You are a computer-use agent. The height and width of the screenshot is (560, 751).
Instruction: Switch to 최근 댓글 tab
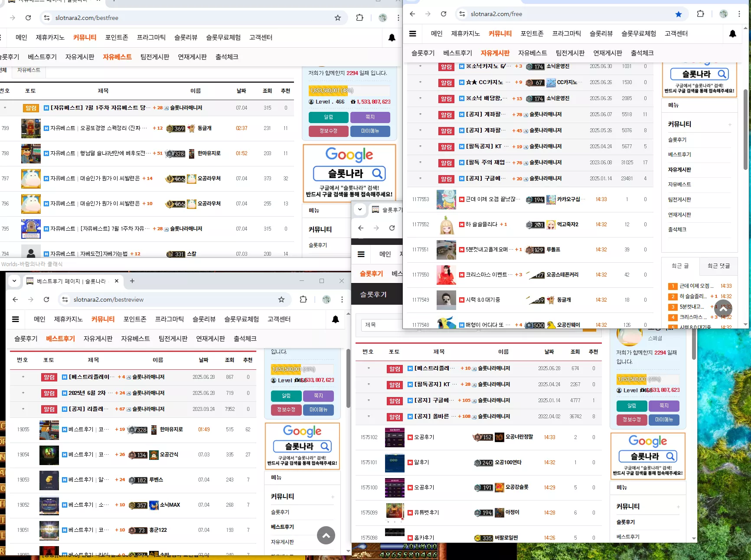tap(718, 266)
